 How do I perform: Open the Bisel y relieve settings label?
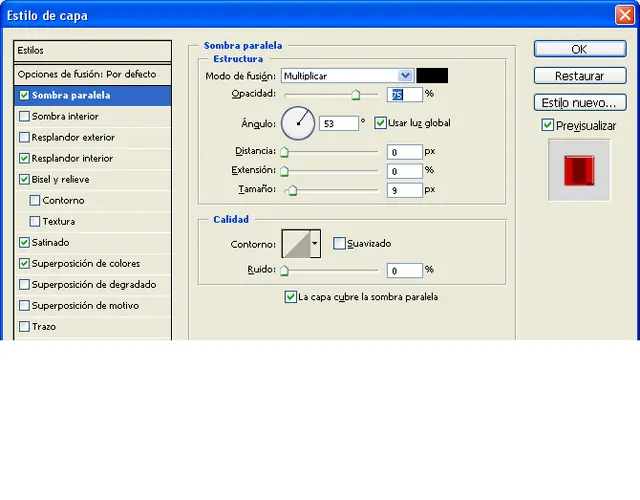click(x=60, y=179)
